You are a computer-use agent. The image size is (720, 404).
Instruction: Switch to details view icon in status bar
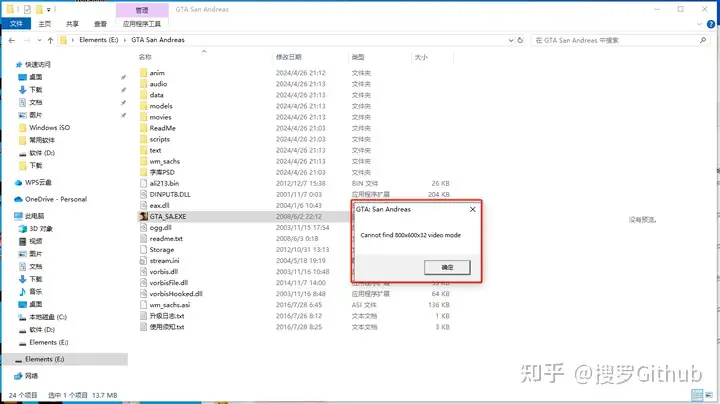(x=697, y=395)
